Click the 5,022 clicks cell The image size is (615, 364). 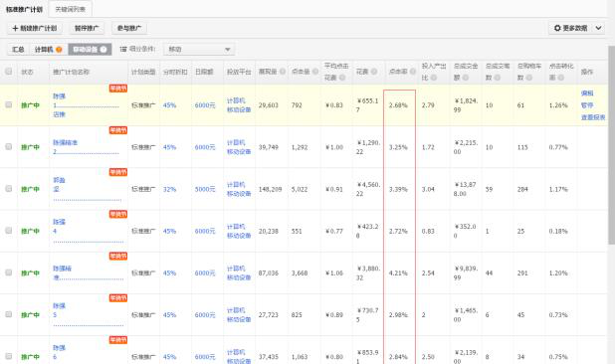coord(300,189)
